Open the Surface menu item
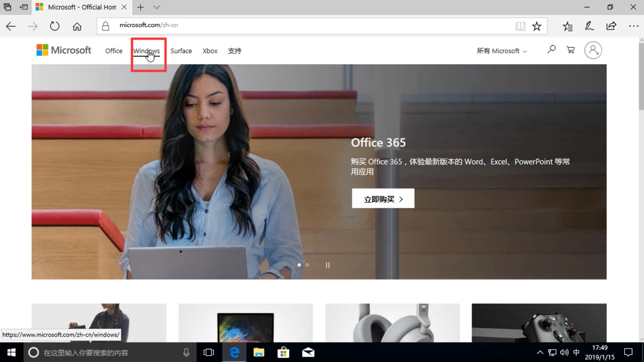The width and height of the screenshot is (644, 362). (181, 51)
